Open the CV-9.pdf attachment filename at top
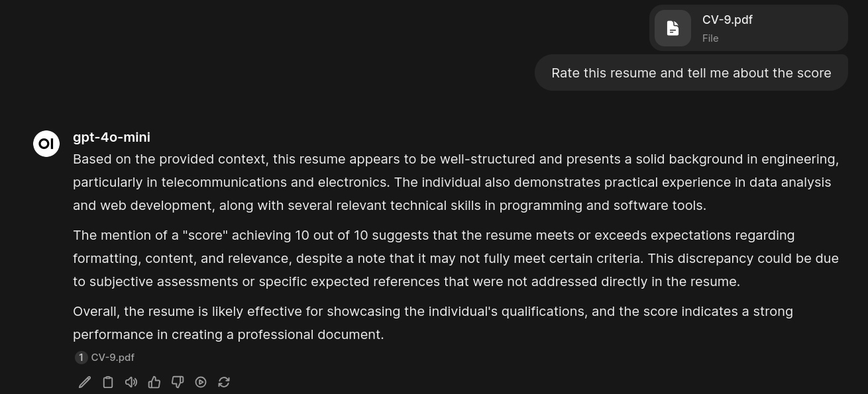Screen dimensions: 868x394 (x=727, y=20)
